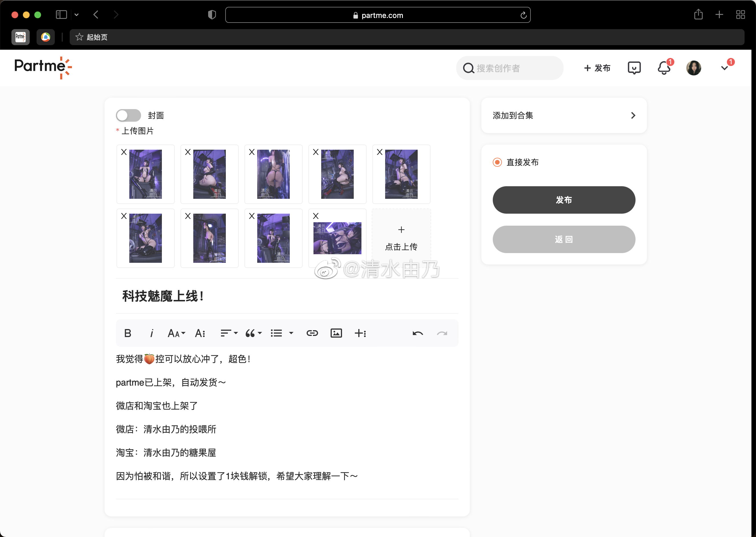Insert a hyperlink with the link icon
The height and width of the screenshot is (537, 756).
point(312,333)
